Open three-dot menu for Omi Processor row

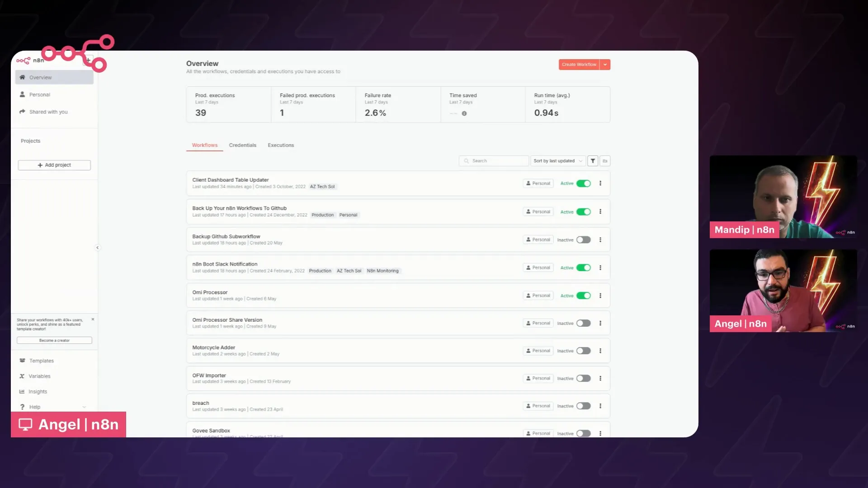600,296
